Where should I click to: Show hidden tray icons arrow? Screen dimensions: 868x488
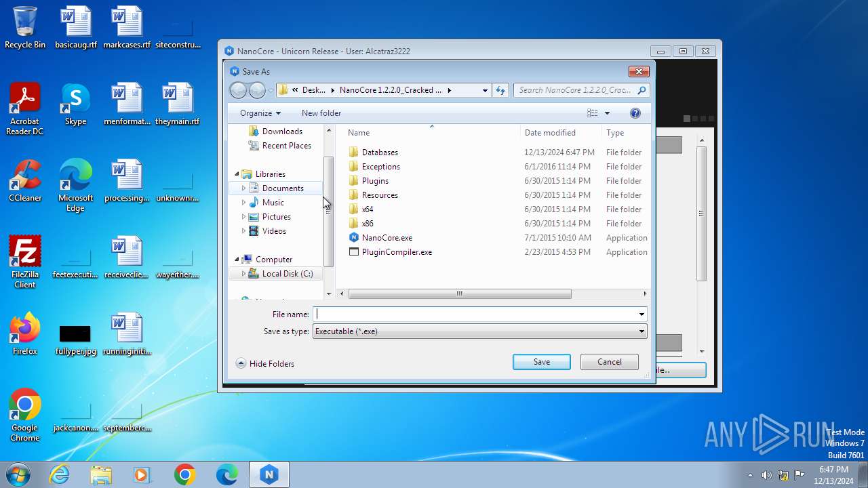tap(750, 475)
